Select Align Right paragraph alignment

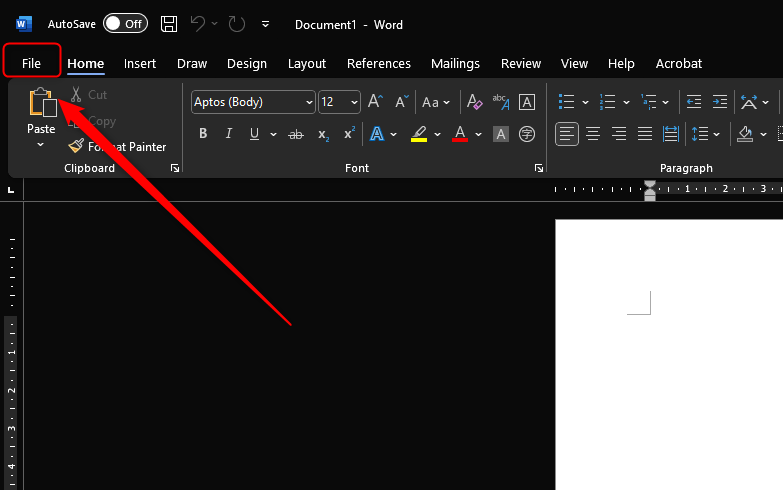click(x=619, y=134)
